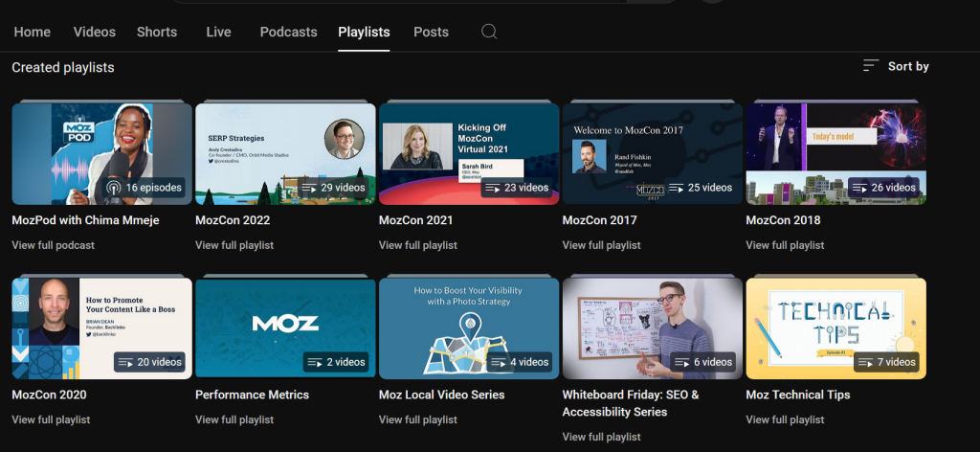
Task: Open the Sort by dropdown
Action: [x=896, y=66]
